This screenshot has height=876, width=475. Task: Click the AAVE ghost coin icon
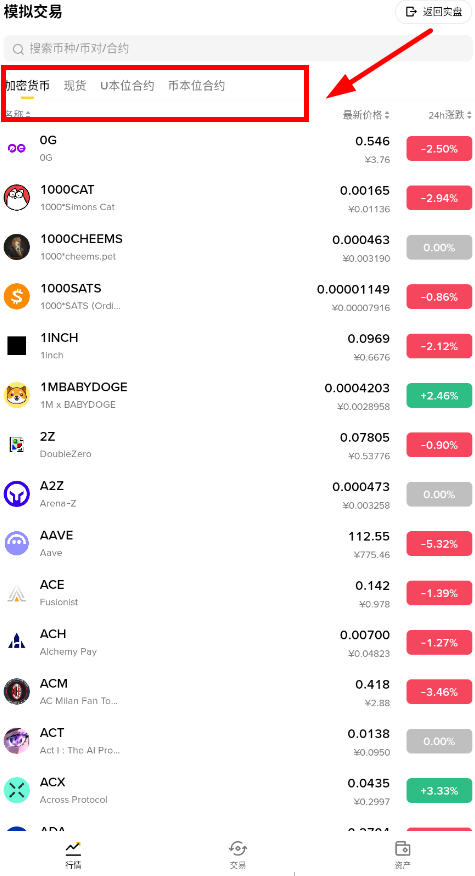17,543
